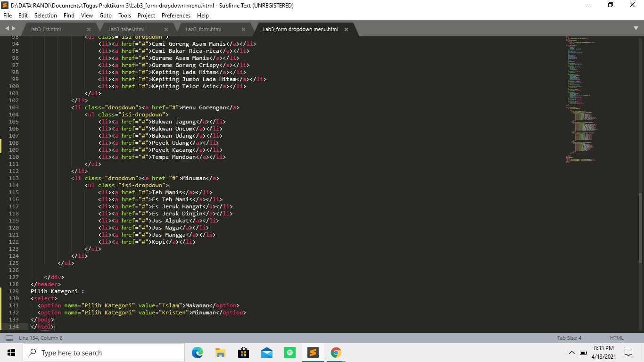This screenshot has width=644, height=362.
Task: Open Google Chrome from the taskbar
Action: point(335,353)
